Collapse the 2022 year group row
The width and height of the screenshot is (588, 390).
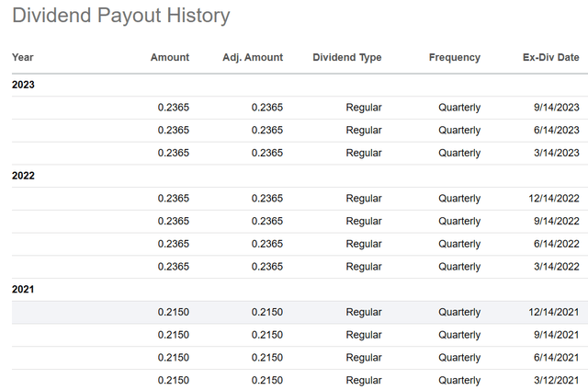[x=24, y=176]
